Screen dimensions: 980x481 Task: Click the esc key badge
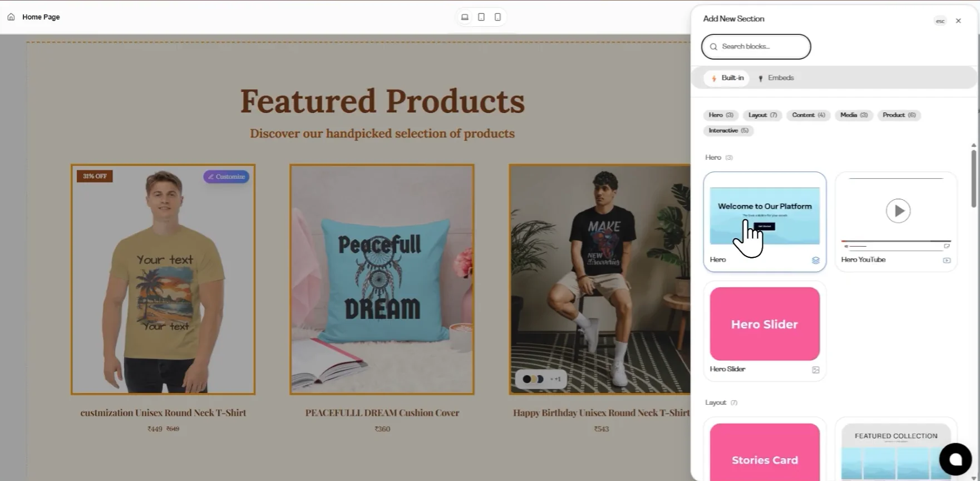tap(940, 21)
